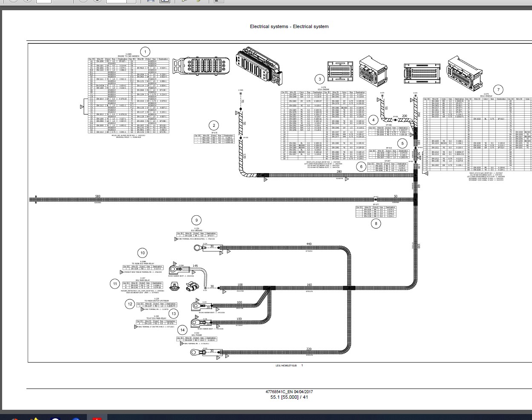The width and height of the screenshot is (532, 420).
Task: Select the zoom-in magnifier tool
Action: click(184, 2)
